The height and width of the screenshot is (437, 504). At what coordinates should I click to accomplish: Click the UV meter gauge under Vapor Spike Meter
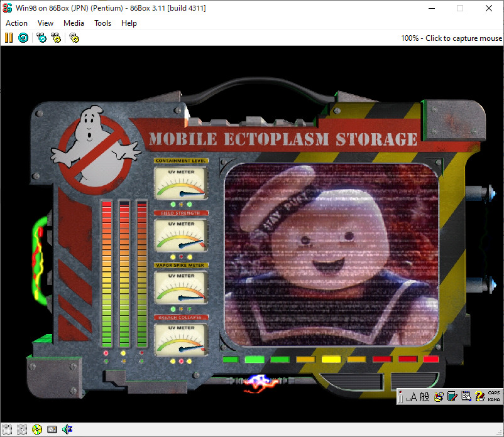click(181, 287)
